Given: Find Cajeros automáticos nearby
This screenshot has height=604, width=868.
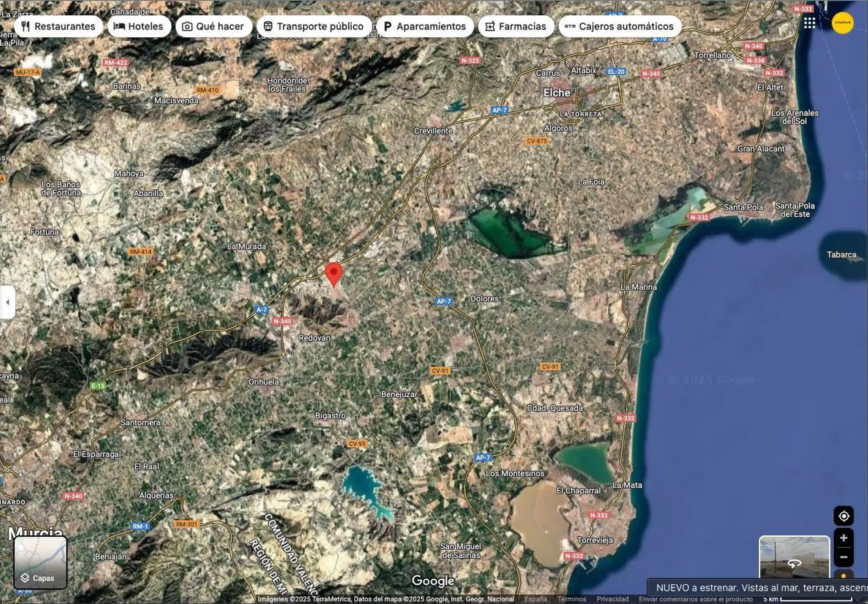Looking at the screenshot, I should [x=620, y=27].
